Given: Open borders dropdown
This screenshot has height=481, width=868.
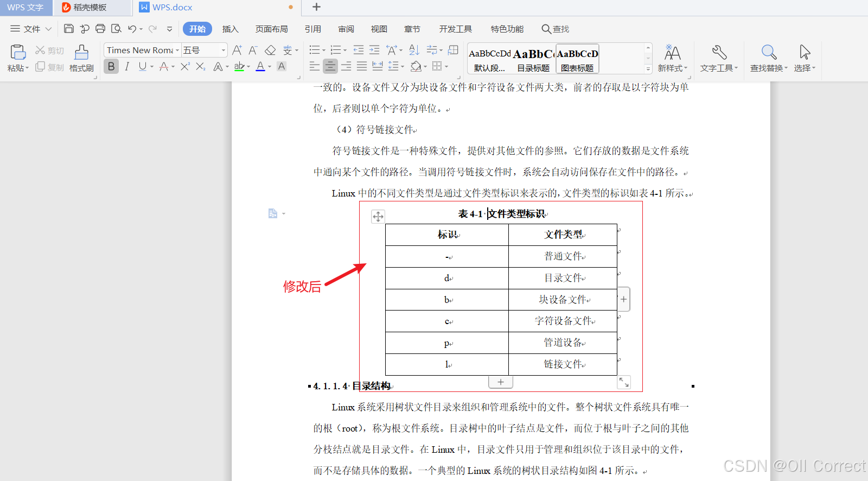Looking at the screenshot, I should [446, 67].
